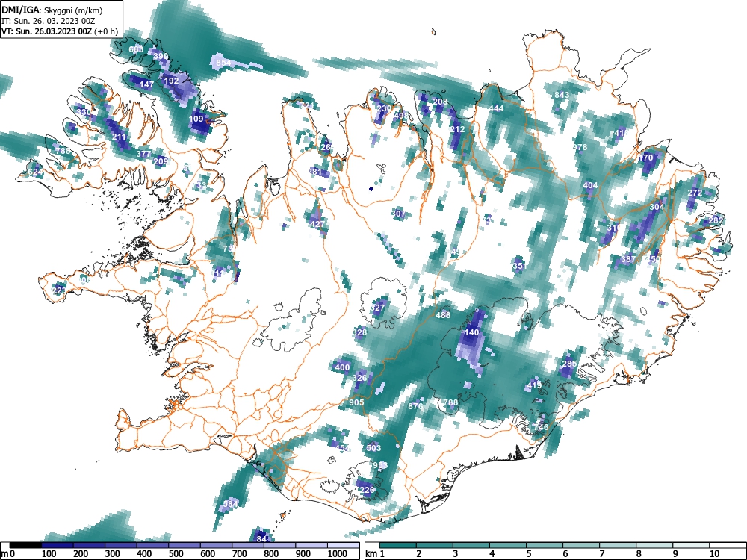
Task: Select the pale lavender swatch right of 1000 m
Action: 344,545
